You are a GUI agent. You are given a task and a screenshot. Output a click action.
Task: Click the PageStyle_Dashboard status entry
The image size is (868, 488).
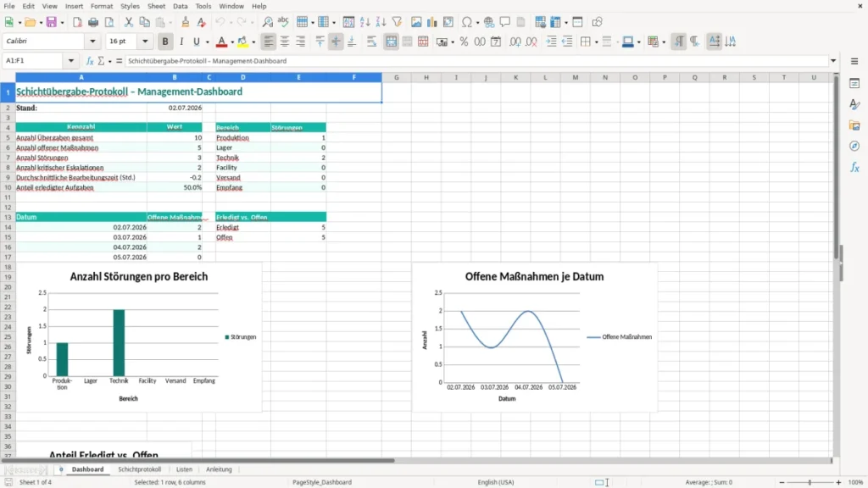point(322,482)
